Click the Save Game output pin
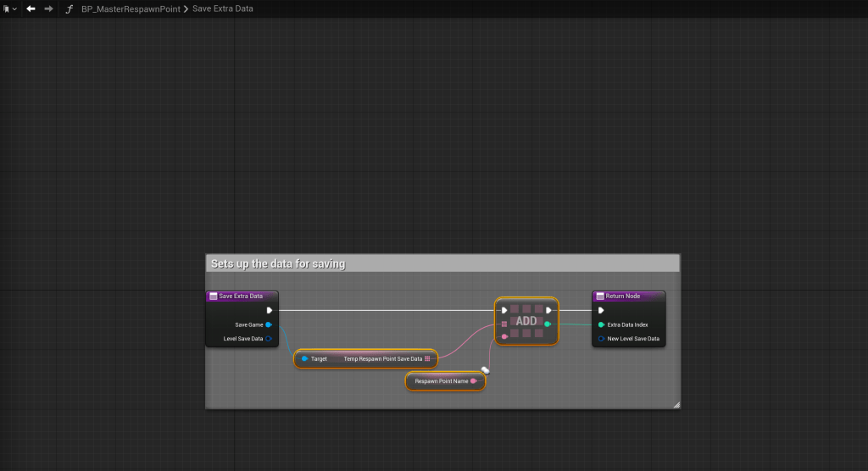The image size is (868, 471). click(269, 324)
